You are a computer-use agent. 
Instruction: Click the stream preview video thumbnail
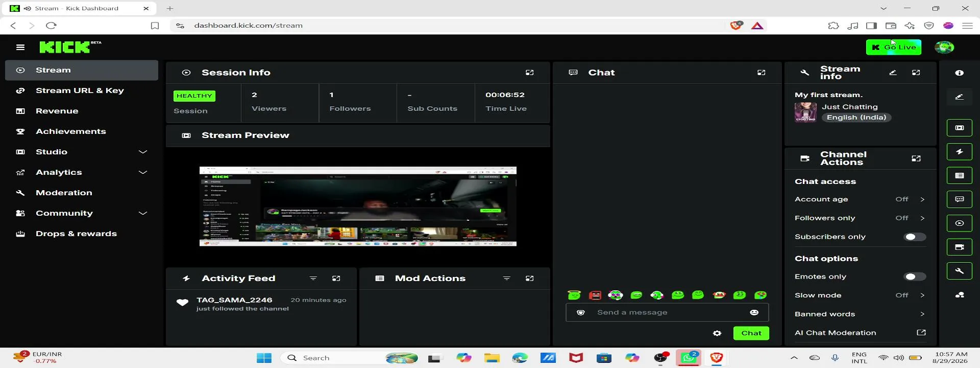pyautogui.click(x=358, y=206)
